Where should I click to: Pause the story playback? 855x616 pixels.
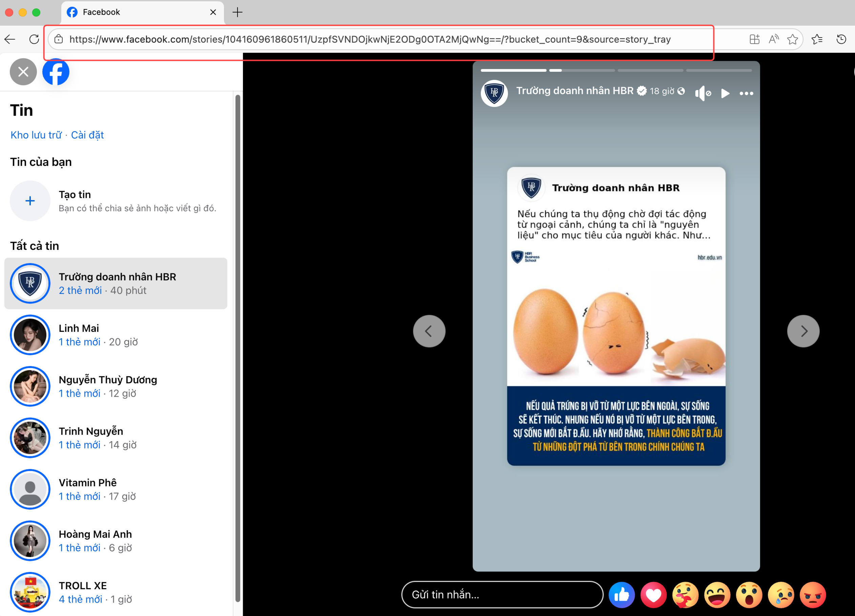(x=725, y=93)
